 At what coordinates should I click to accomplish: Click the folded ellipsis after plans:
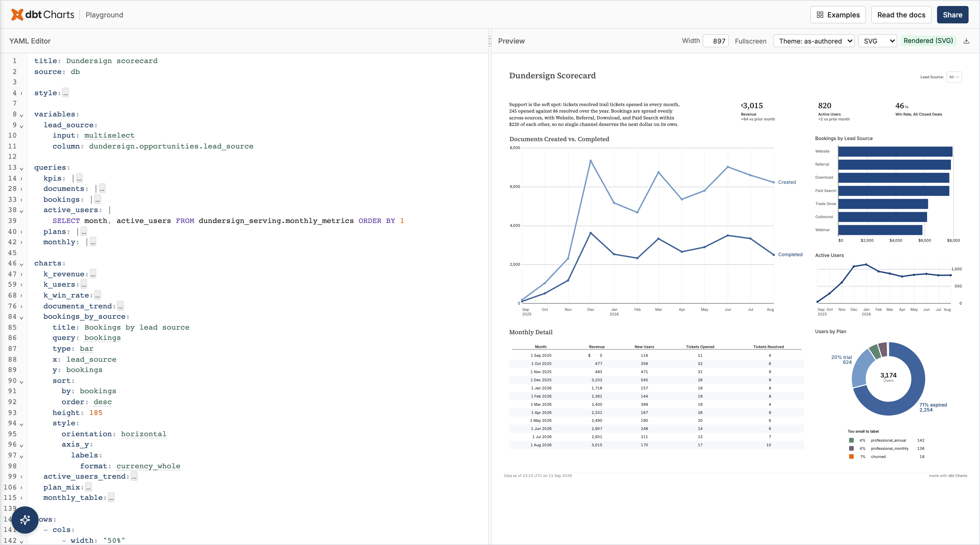click(x=84, y=231)
